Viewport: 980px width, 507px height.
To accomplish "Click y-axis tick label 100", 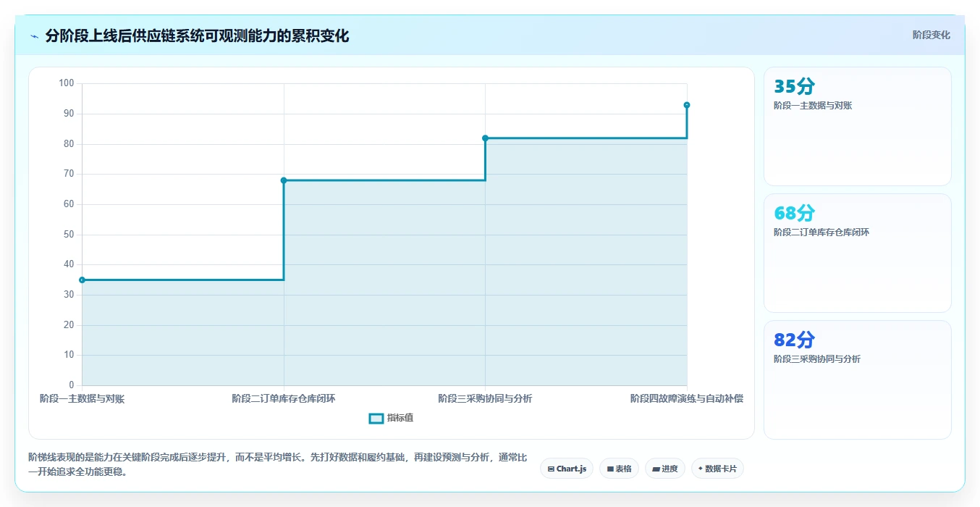I will pyautogui.click(x=67, y=83).
